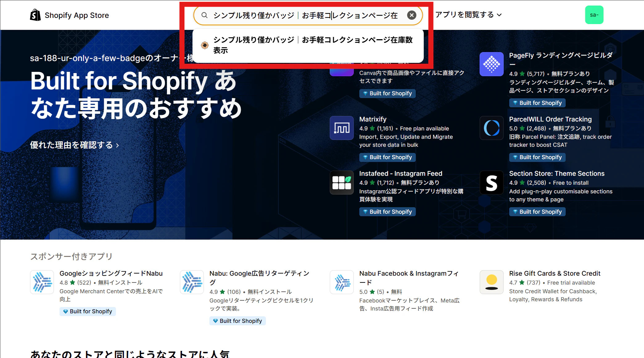Screen dimensions: 644x358
Task: Click the Rise Gift Cards icon
Action: (x=492, y=282)
